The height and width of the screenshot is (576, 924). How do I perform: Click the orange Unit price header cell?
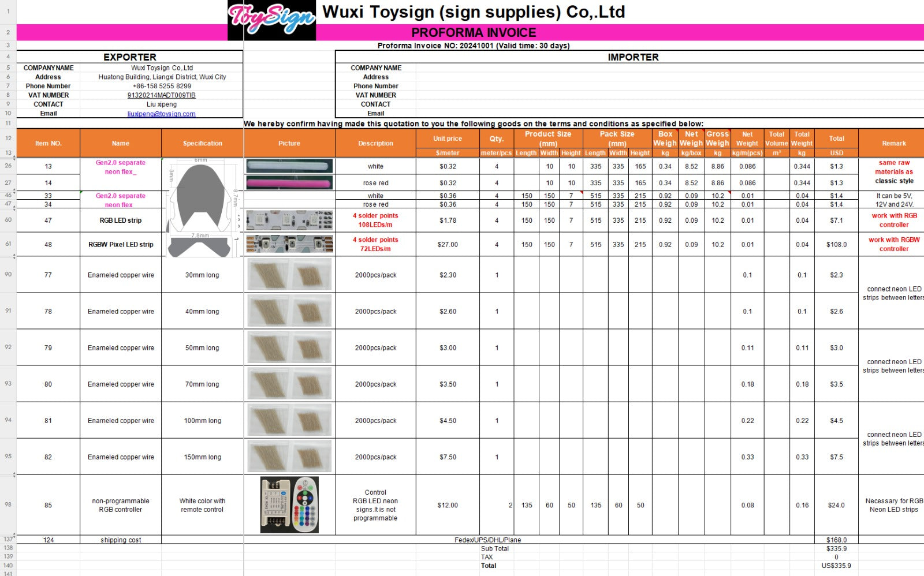tap(448, 139)
